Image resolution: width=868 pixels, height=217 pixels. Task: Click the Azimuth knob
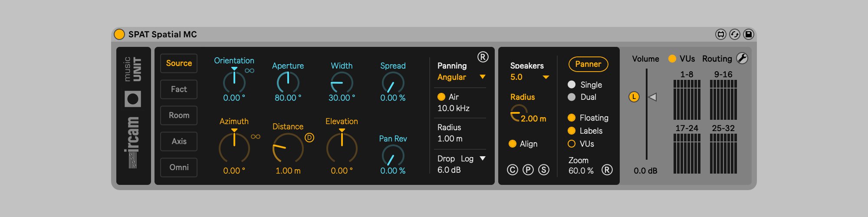coord(234,148)
